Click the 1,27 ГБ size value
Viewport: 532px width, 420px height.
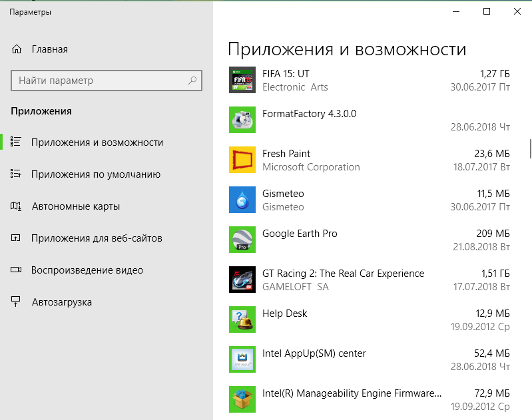point(495,74)
